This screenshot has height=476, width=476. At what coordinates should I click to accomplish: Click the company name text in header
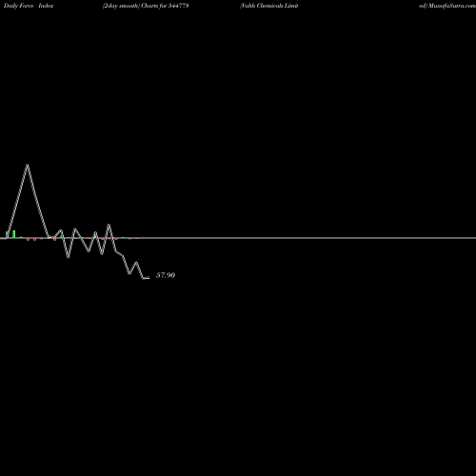269,6
